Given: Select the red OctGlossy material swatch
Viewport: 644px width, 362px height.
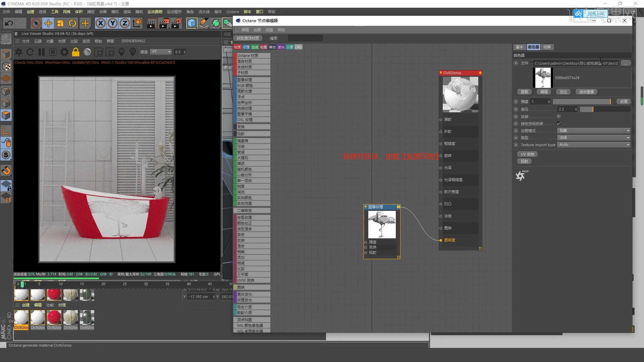Looking at the screenshot, I should tap(54, 317).
